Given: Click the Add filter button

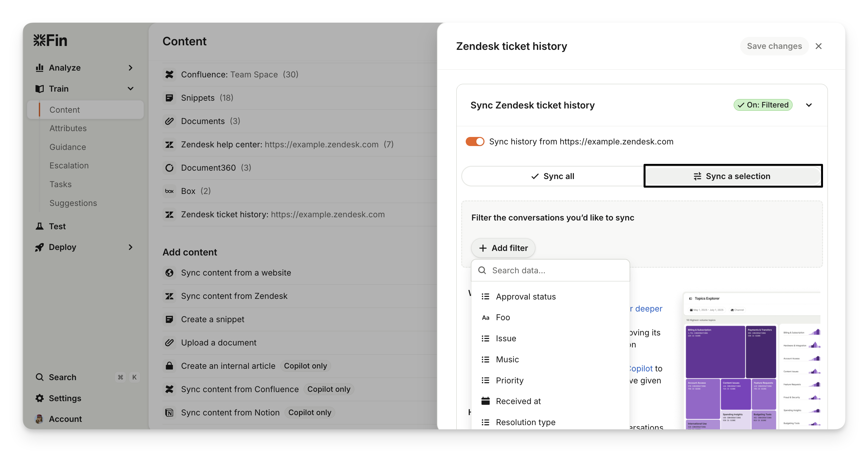Looking at the screenshot, I should (x=503, y=248).
